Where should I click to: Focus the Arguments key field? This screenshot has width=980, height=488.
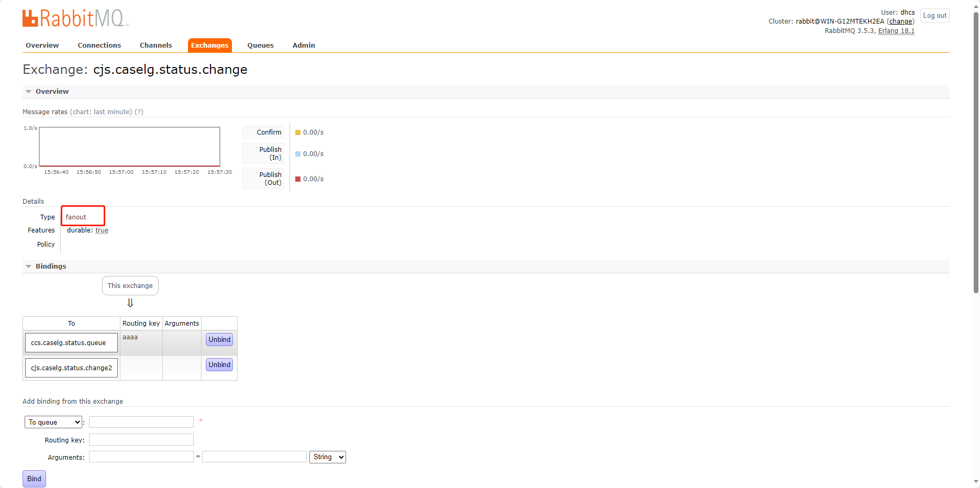click(x=141, y=457)
